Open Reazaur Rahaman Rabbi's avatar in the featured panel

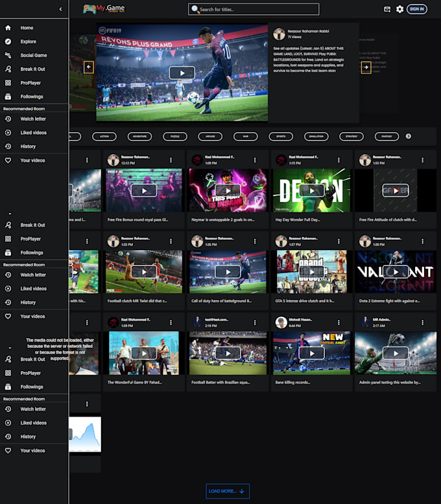click(x=279, y=34)
